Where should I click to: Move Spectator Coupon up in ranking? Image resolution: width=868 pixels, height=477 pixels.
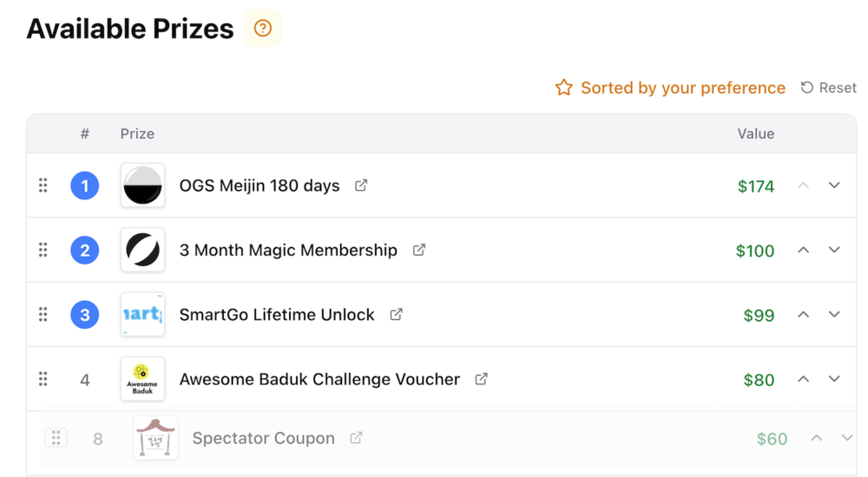(816, 438)
